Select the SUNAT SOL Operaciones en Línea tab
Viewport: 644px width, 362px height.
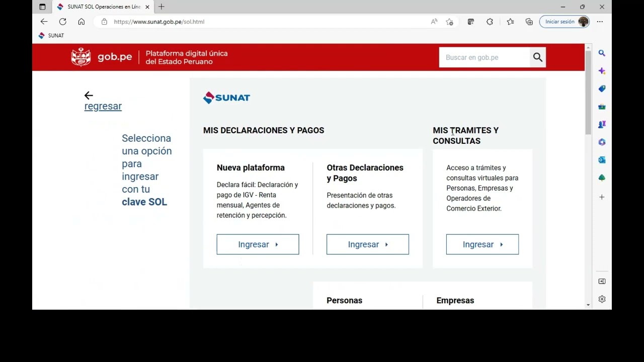coord(103,7)
